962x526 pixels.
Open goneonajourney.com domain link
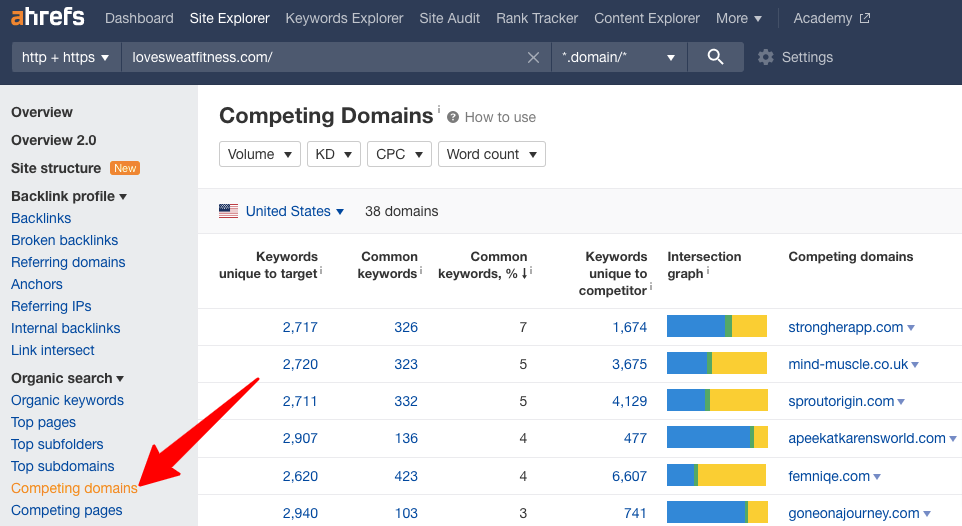854,513
